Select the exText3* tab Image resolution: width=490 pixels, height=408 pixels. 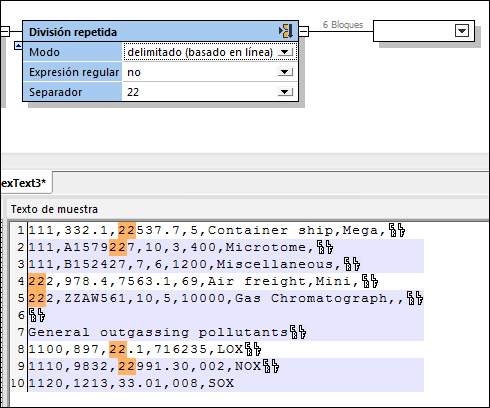pos(24,183)
